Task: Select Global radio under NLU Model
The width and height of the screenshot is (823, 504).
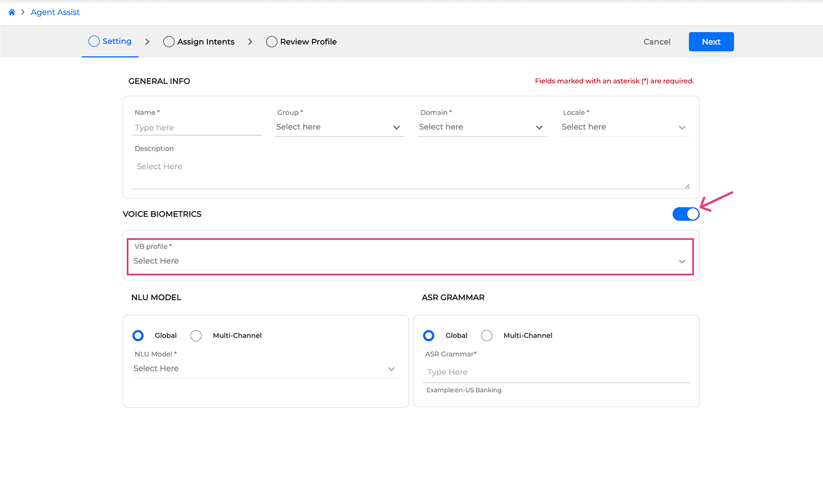Action: pyautogui.click(x=138, y=336)
